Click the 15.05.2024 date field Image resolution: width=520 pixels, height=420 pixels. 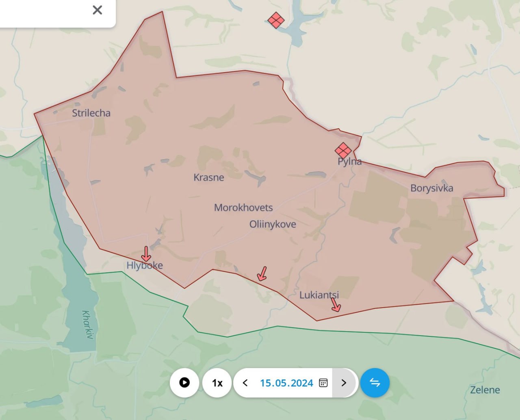click(x=286, y=383)
